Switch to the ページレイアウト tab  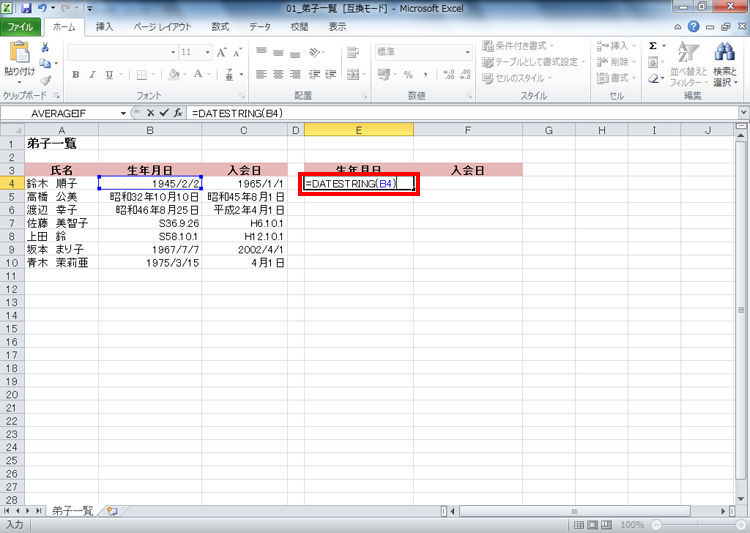click(162, 27)
